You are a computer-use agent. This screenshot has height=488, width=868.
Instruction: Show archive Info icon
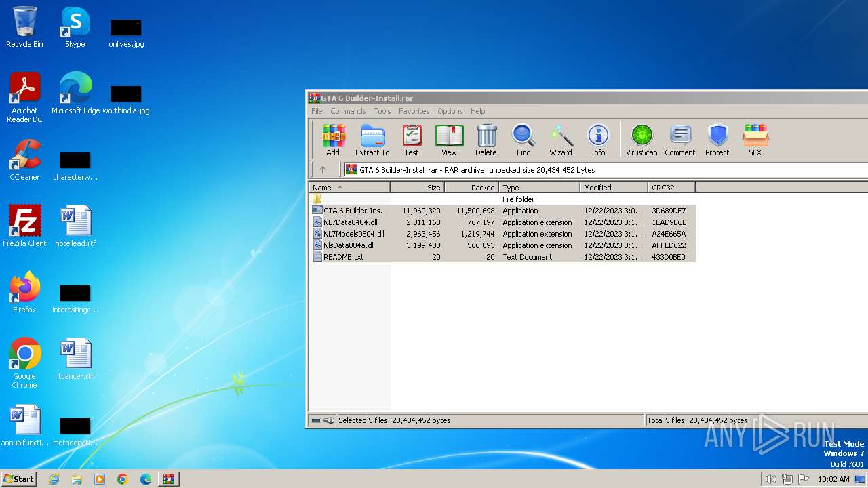click(598, 140)
